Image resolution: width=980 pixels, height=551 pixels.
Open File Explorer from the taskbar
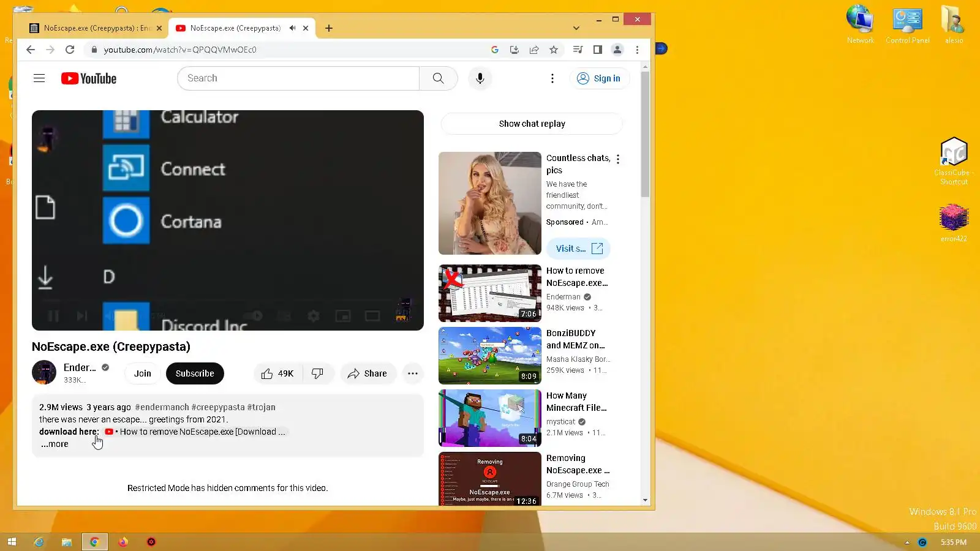(67, 542)
